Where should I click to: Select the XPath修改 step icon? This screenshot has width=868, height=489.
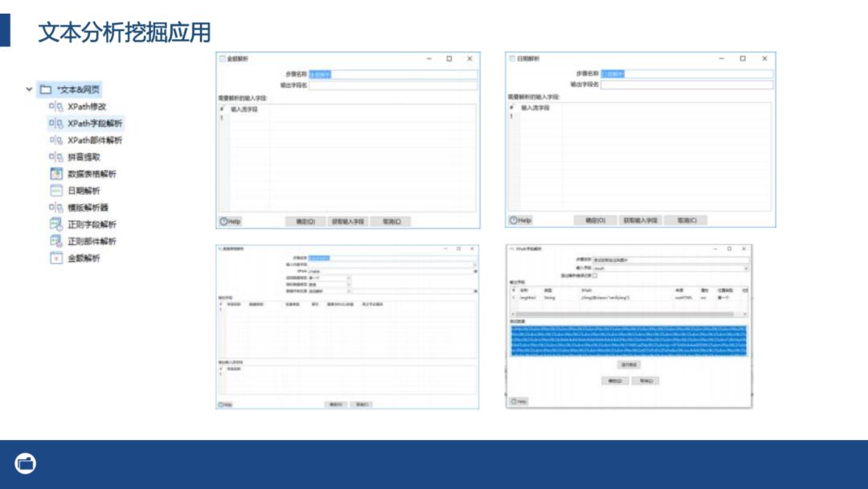[x=56, y=106]
